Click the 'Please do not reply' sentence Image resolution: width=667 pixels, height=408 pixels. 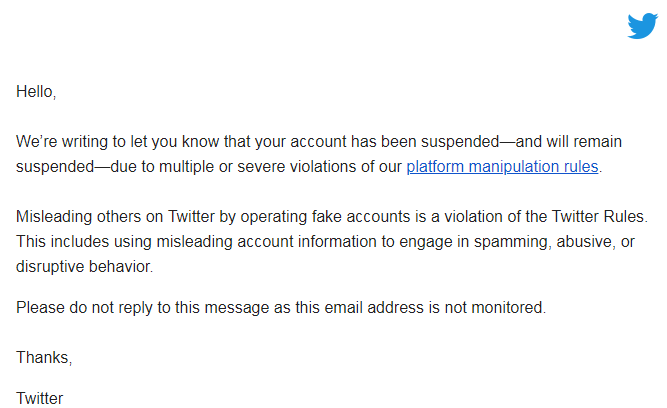point(281,307)
